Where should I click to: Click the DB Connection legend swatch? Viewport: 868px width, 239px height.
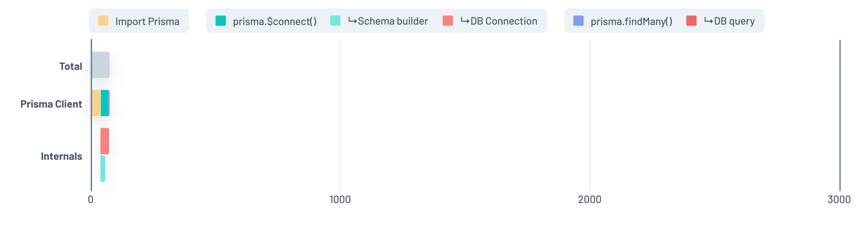[448, 21]
